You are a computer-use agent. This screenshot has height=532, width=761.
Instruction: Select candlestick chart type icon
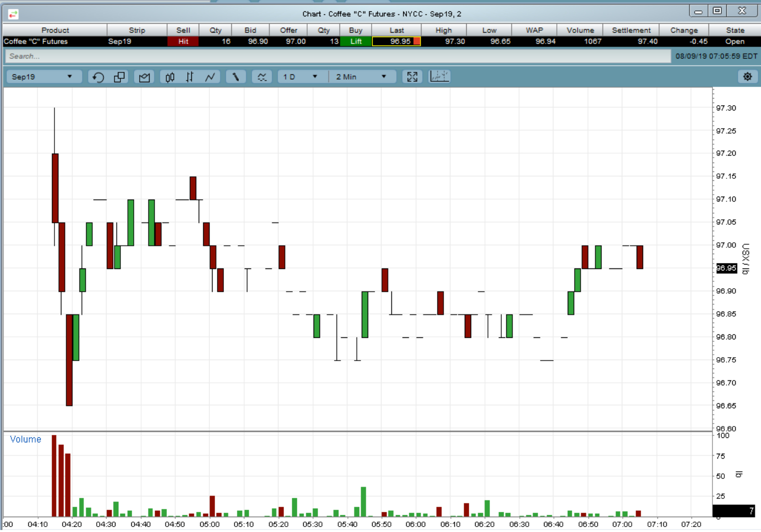click(170, 77)
